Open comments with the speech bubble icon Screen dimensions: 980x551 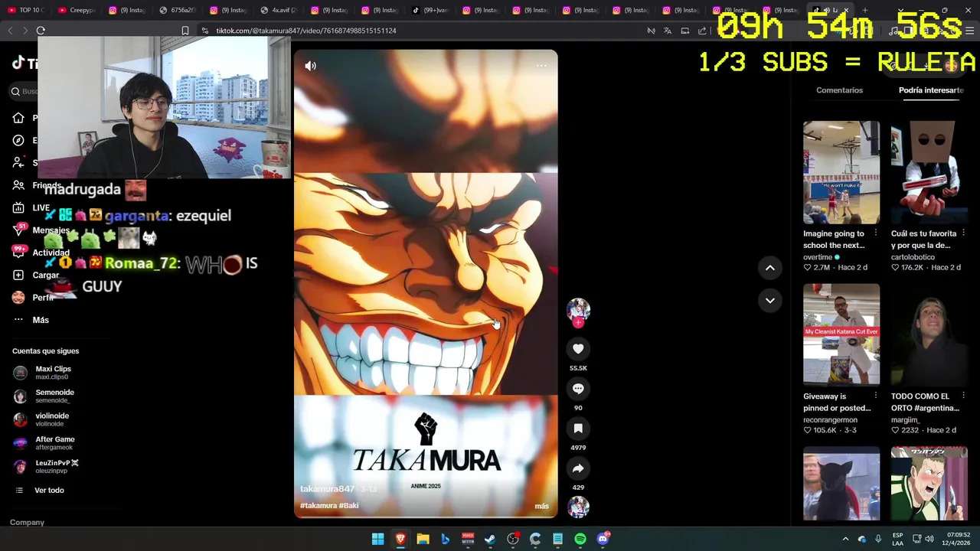(x=578, y=389)
